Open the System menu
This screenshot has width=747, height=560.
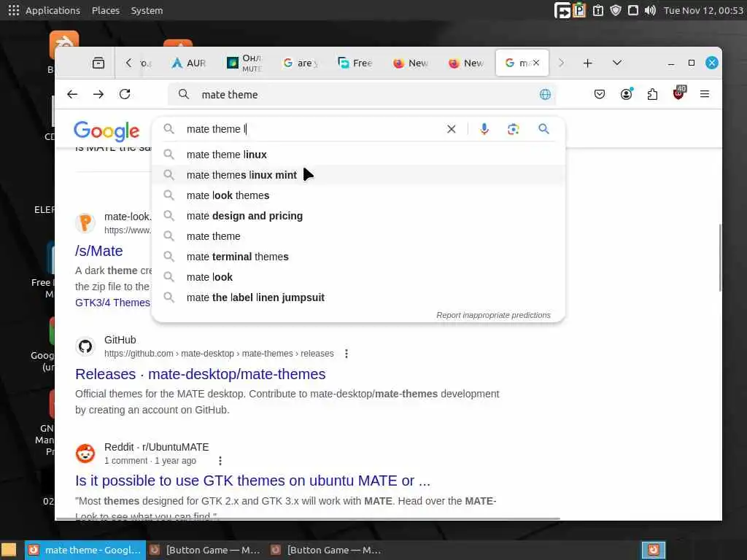(x=147, y=10)
